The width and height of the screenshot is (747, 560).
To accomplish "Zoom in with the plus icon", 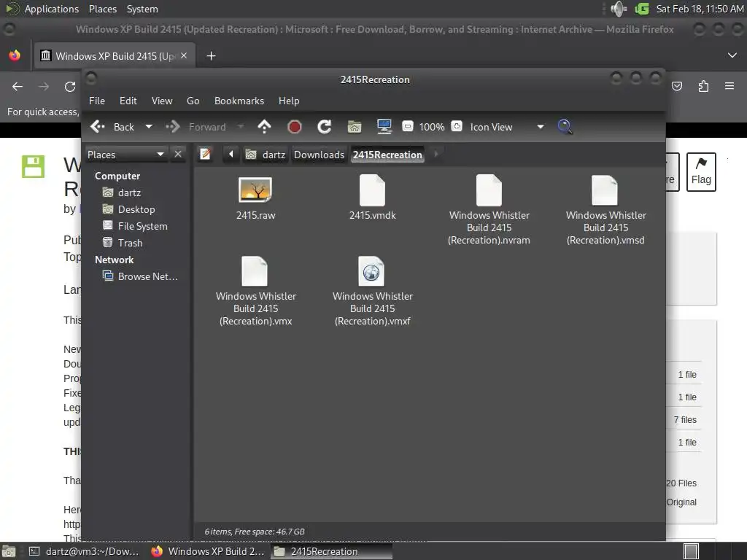I will [x=457, y=126].
